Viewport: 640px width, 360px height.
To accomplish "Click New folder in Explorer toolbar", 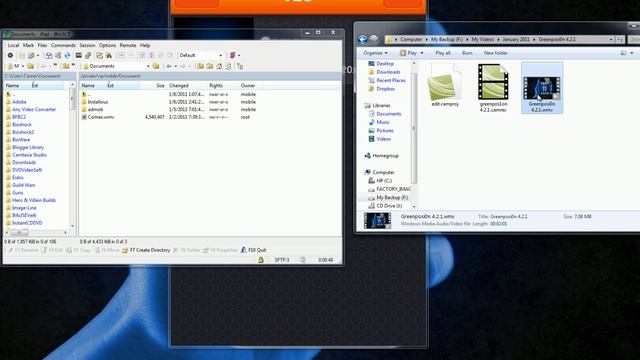I will 496,53.
